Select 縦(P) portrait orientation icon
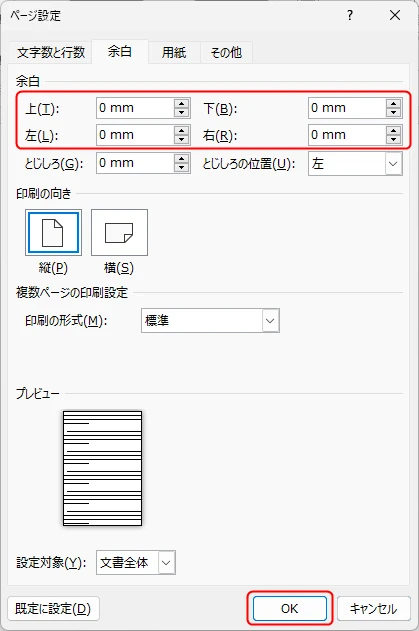 click(54, 233)
